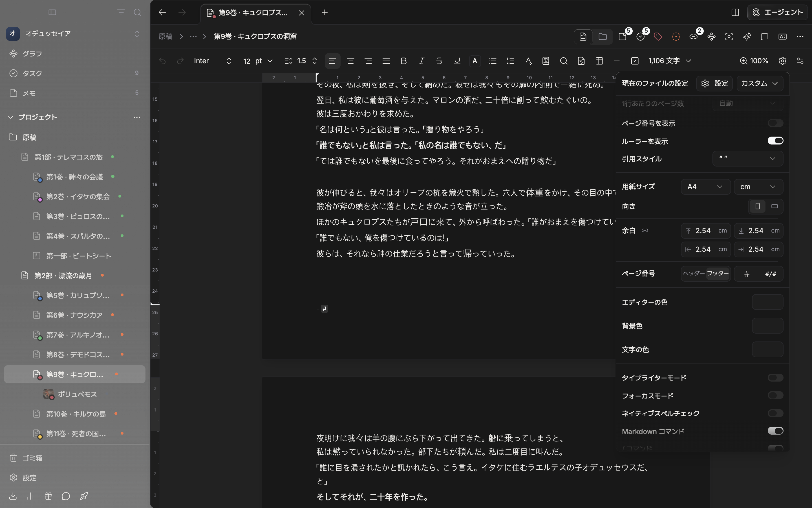Insert a numbered list
The width and height of the screenshot is (812, 508).
(x=510, y=61)
